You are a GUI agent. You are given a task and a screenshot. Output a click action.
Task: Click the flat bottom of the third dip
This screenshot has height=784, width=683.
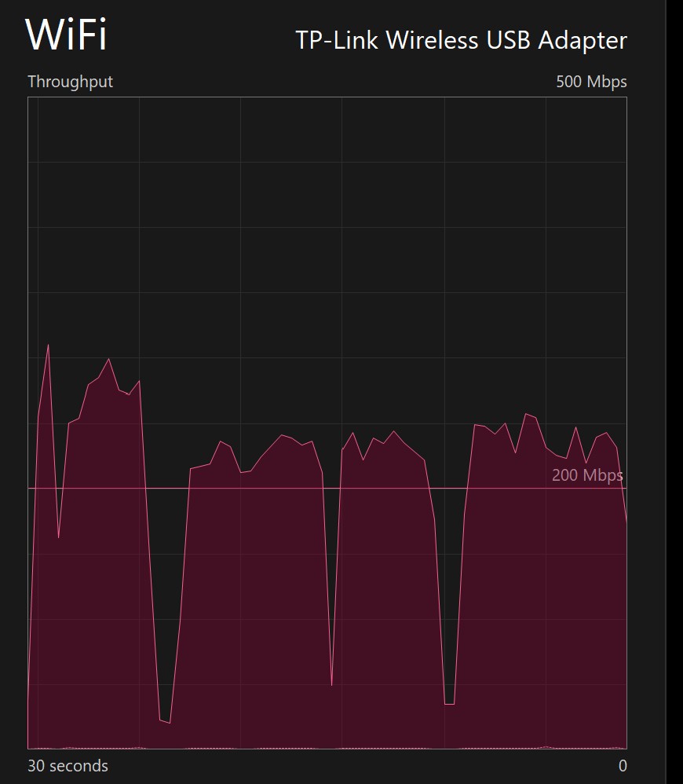tap(449, 703)
